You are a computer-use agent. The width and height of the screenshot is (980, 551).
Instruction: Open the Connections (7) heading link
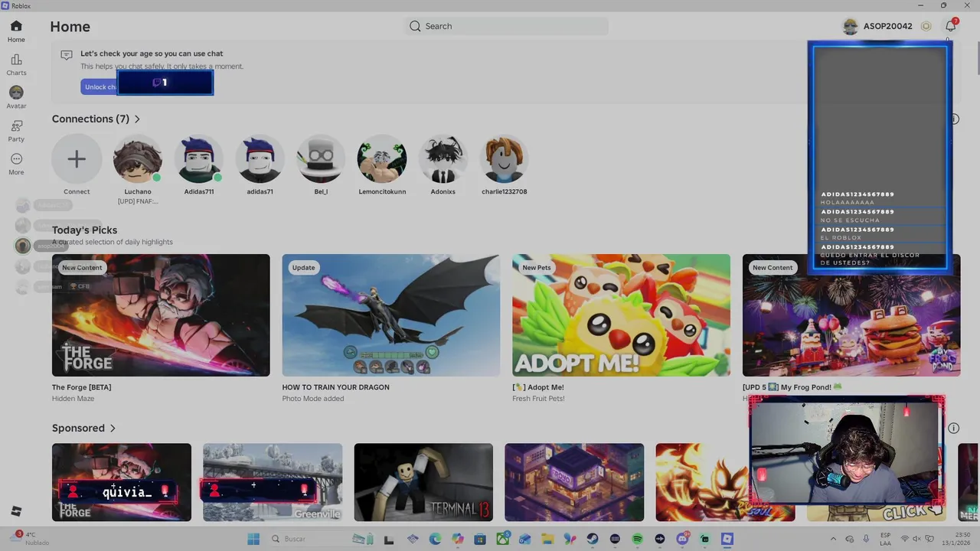90,119
